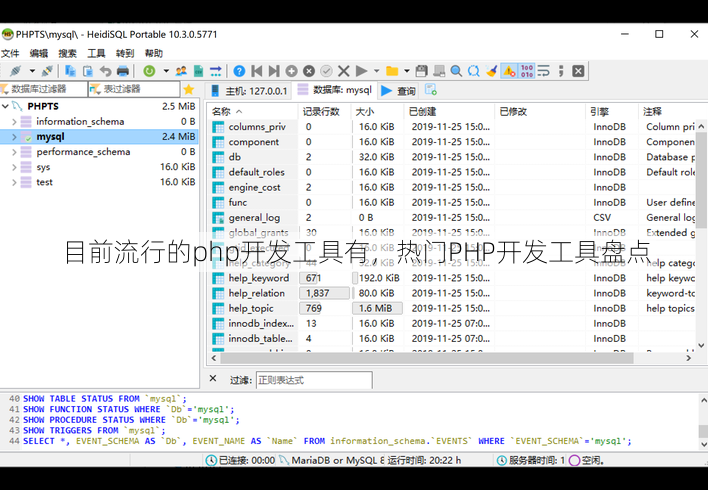Click the Paste toolbar icon
708x490 pixels.
pos(88,71)
